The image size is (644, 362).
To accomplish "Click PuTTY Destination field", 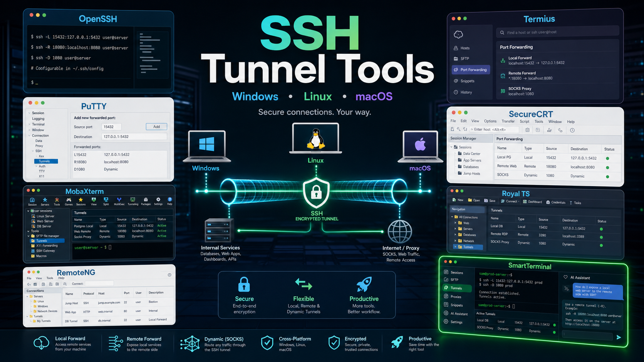I will (x=134, y=137).
